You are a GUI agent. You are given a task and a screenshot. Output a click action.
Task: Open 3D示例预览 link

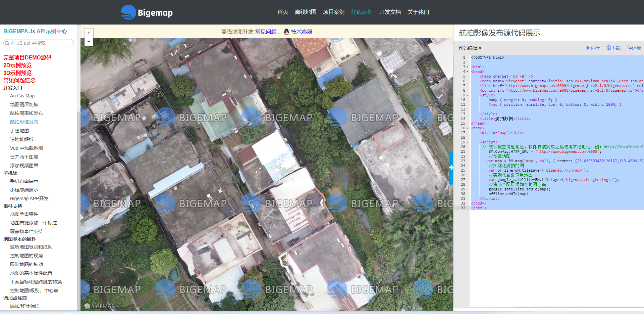(x=17, y=73)
